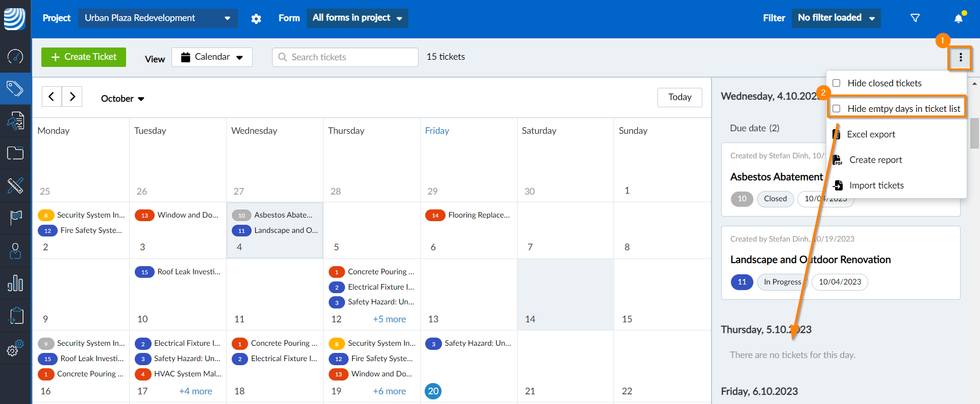
Task: Click the ticket 14 badge on Flooring Replacement
Action: point(435,216)
